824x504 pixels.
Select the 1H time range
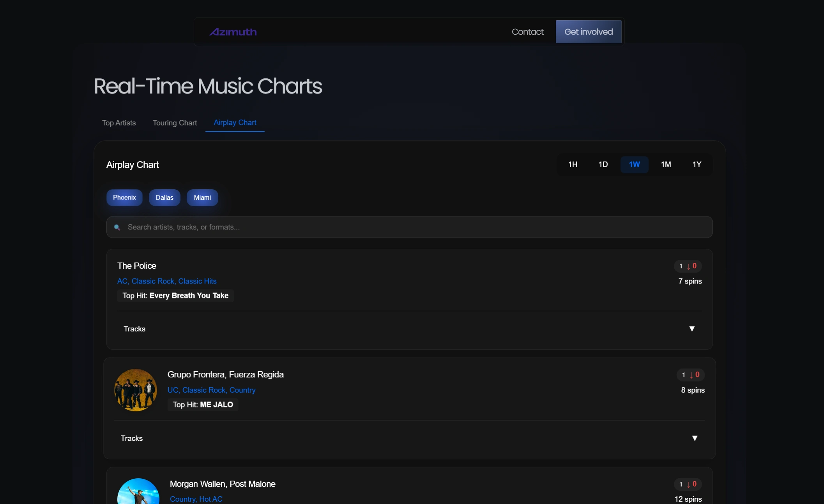[x=573, y=164]
